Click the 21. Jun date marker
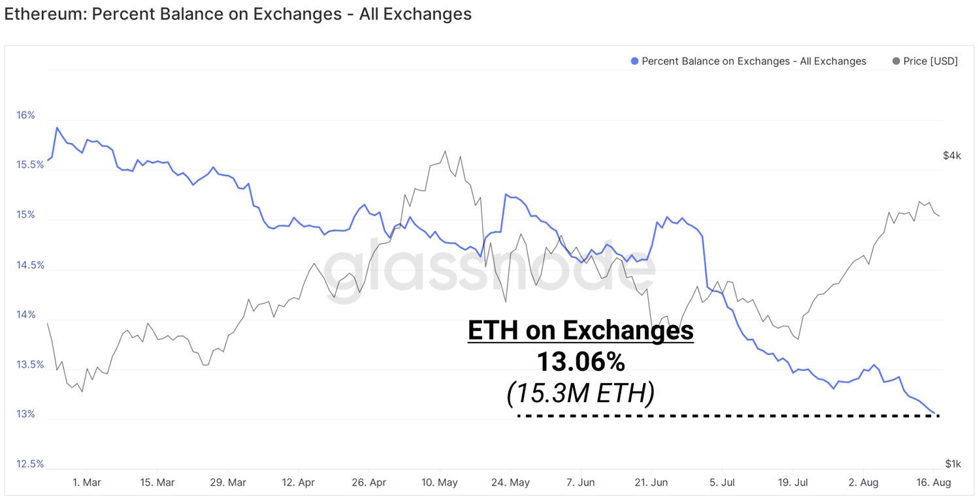 coord(651,483)
